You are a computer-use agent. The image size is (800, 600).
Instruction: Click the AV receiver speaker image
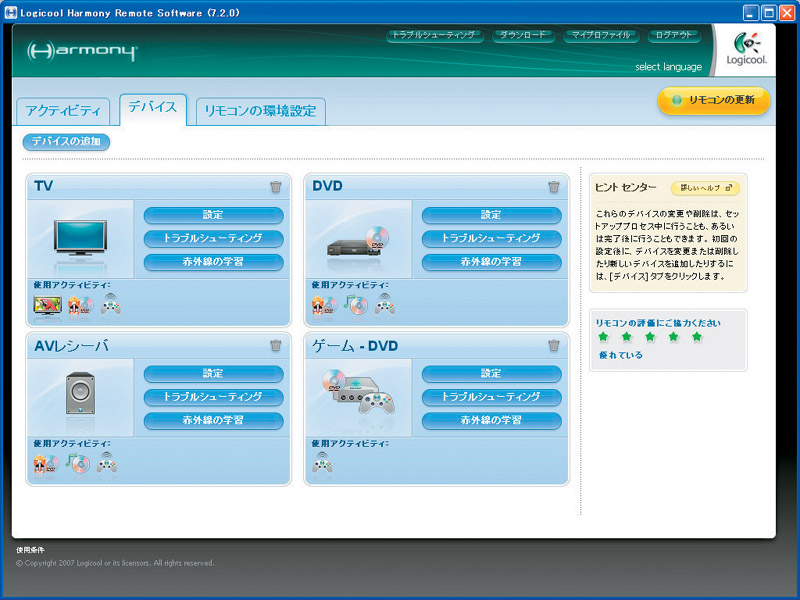point(80,394)
